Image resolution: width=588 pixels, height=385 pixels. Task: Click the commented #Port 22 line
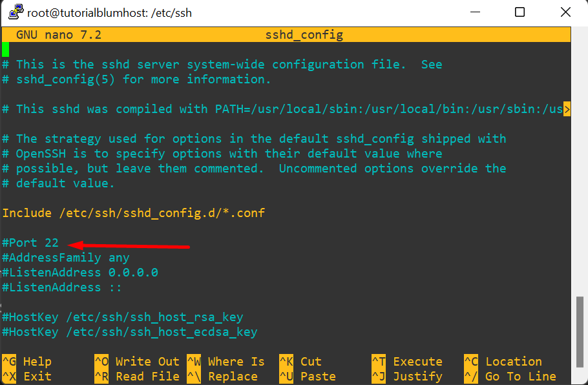(30, 242)
